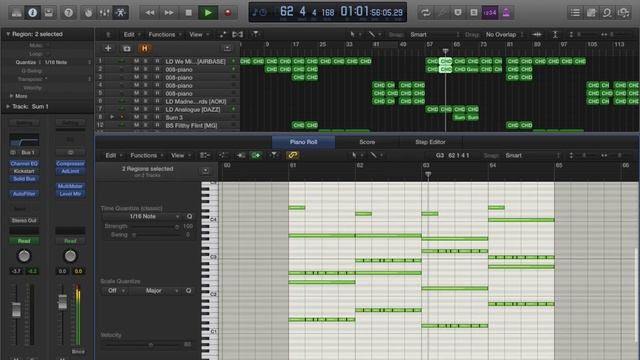Click the Sum 1 channel volume fader

coord(16,310)
